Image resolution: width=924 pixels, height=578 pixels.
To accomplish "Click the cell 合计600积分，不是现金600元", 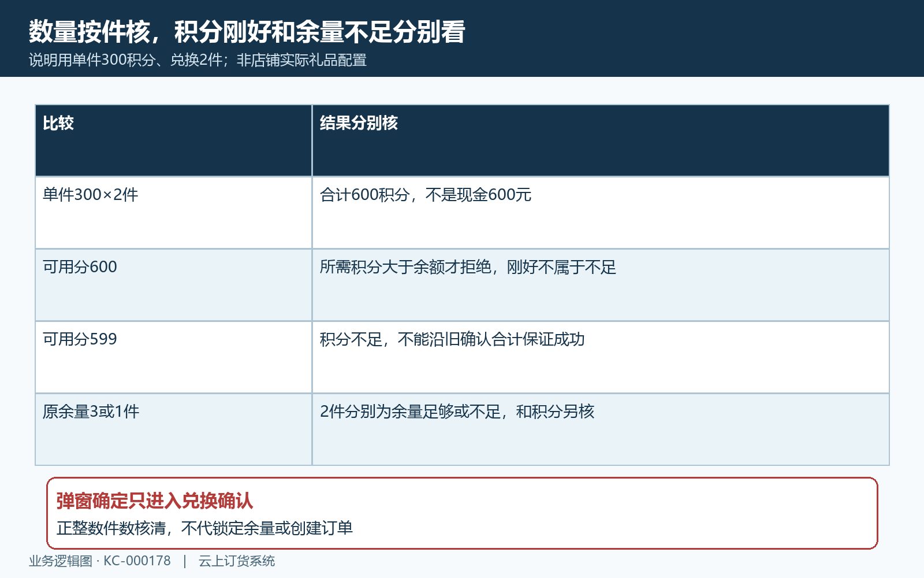I will pyautogui.click(x=601, y=213).
